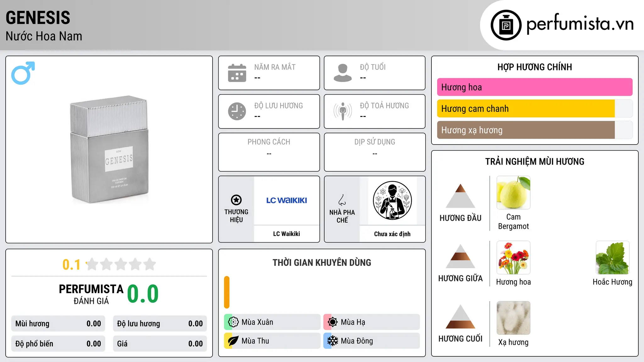Select the Mùa Đông season button
Viewport: 644px width, 362px height.
click(x=372, y=341)
